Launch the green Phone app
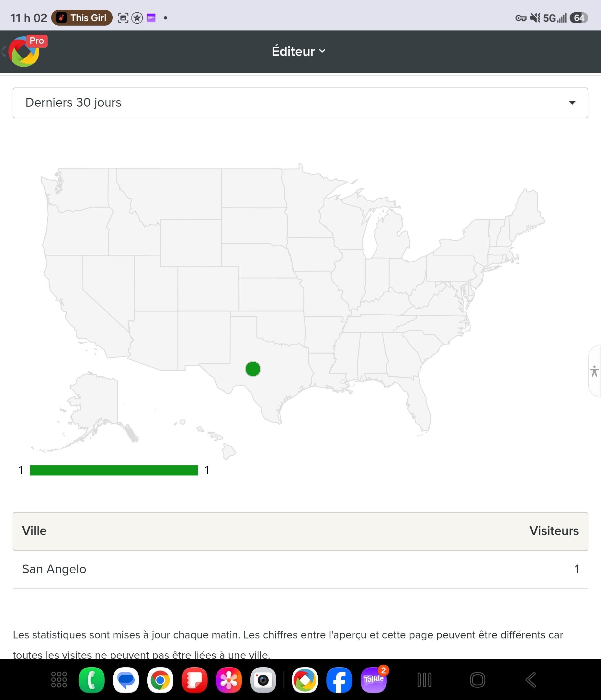The image size is (601, 700). tap(92, 680)
